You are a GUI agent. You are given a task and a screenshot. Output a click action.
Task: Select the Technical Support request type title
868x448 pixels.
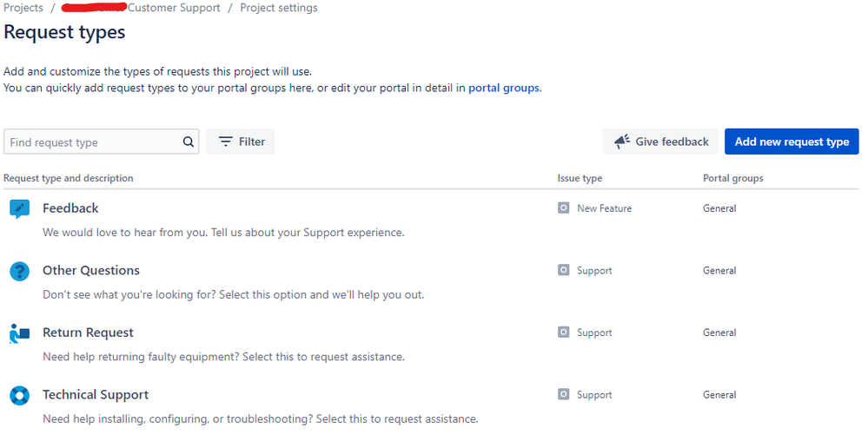(x=96, y=395)
